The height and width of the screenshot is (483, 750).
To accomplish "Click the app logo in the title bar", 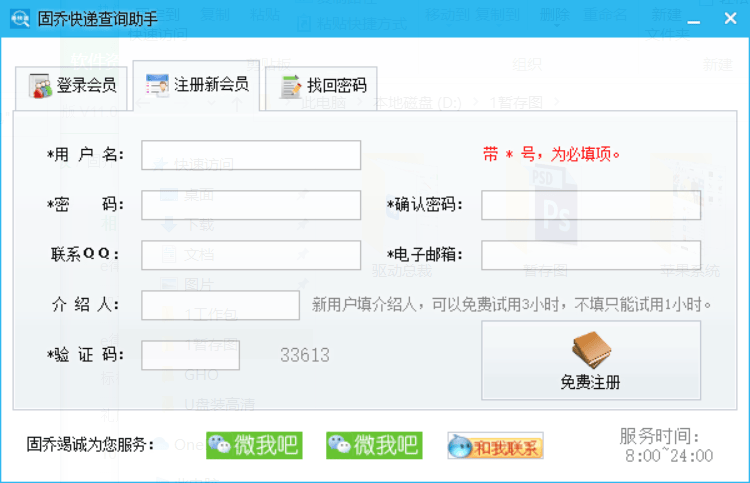I will (20, 19).
